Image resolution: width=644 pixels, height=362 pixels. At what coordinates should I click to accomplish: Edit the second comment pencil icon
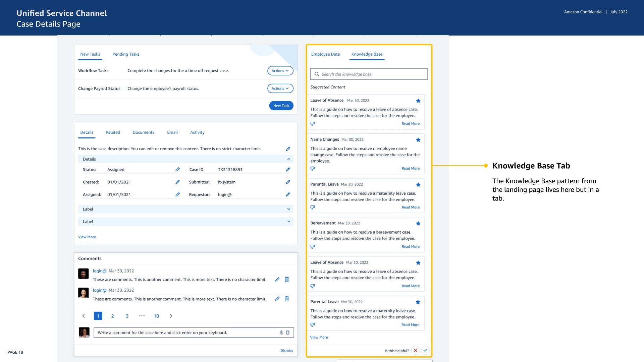(277, 299)
